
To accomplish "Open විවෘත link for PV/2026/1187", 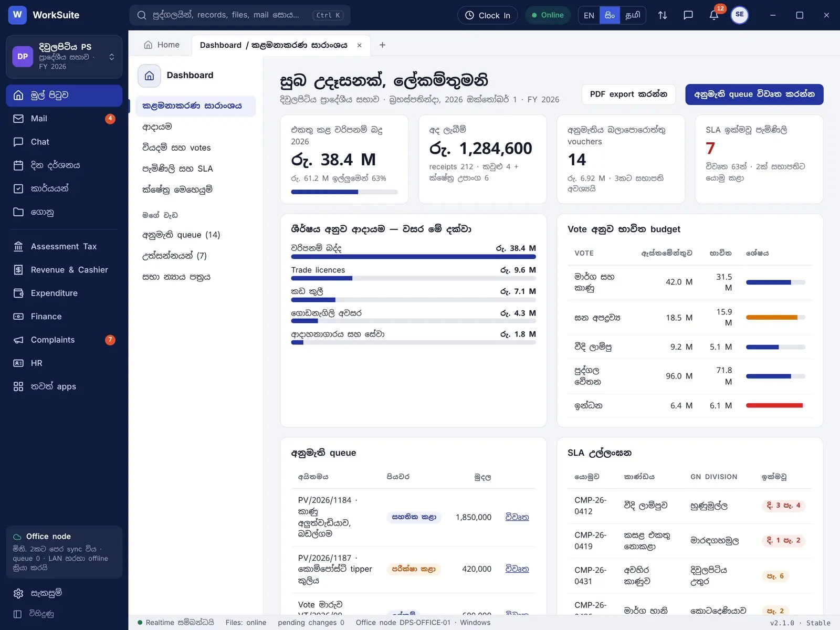I will (517, 569).
